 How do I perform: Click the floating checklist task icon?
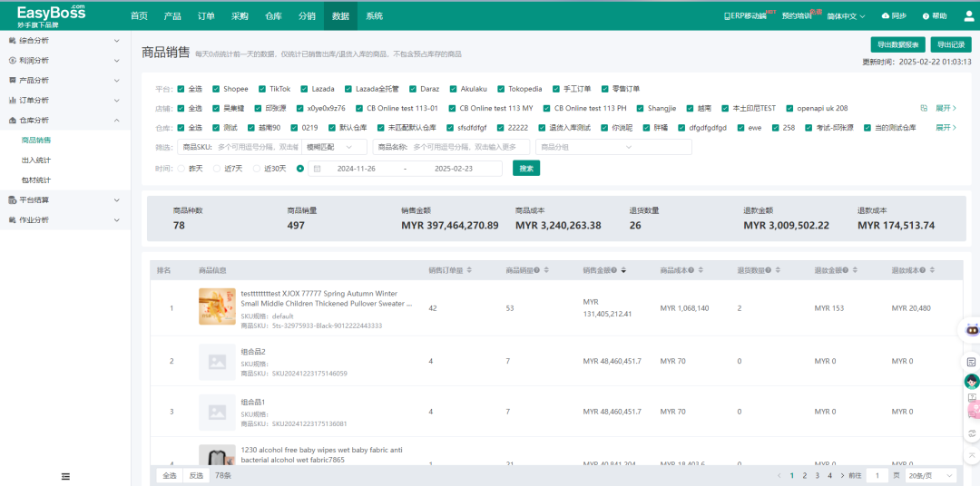pyautogui.click(x=971, y=362)
